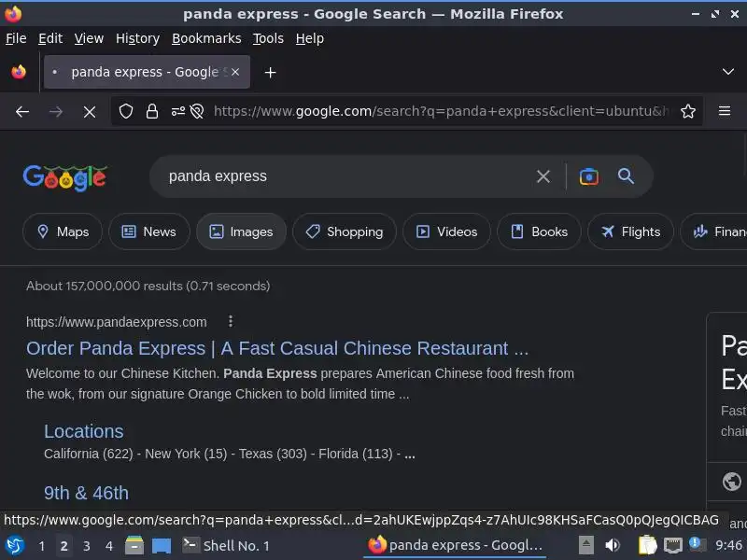Screen dimensions: 747x560
Task: Search by image with the camera icon
Action: 589,176
